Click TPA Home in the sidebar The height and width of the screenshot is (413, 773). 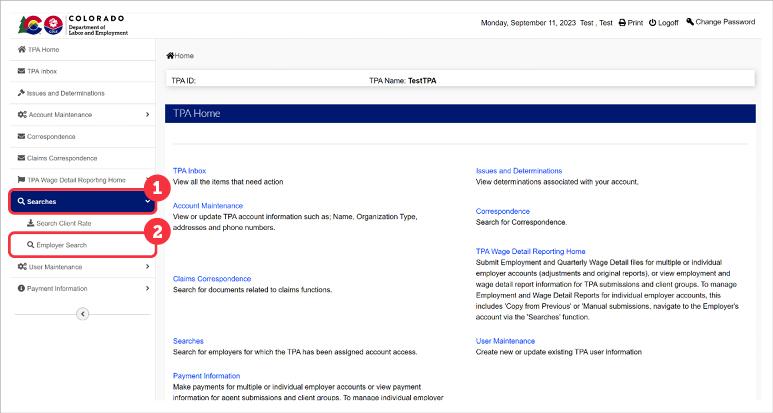pos(42,49)
